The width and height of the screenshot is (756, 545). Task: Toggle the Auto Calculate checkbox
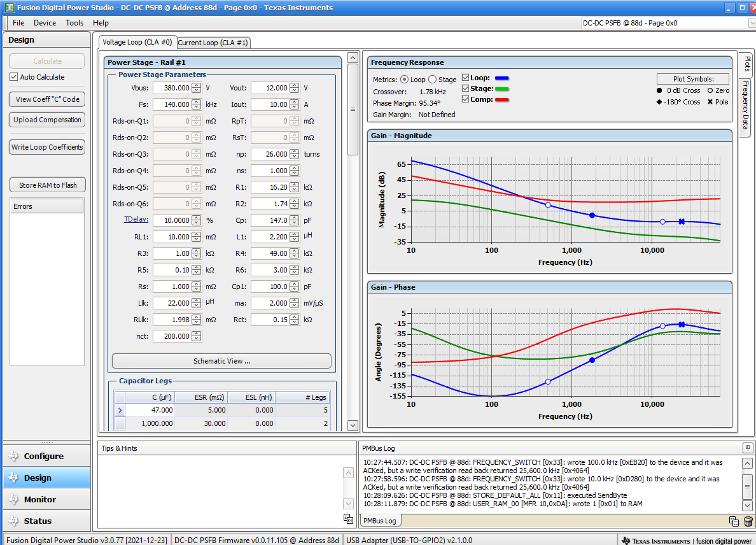pos(14,76)
